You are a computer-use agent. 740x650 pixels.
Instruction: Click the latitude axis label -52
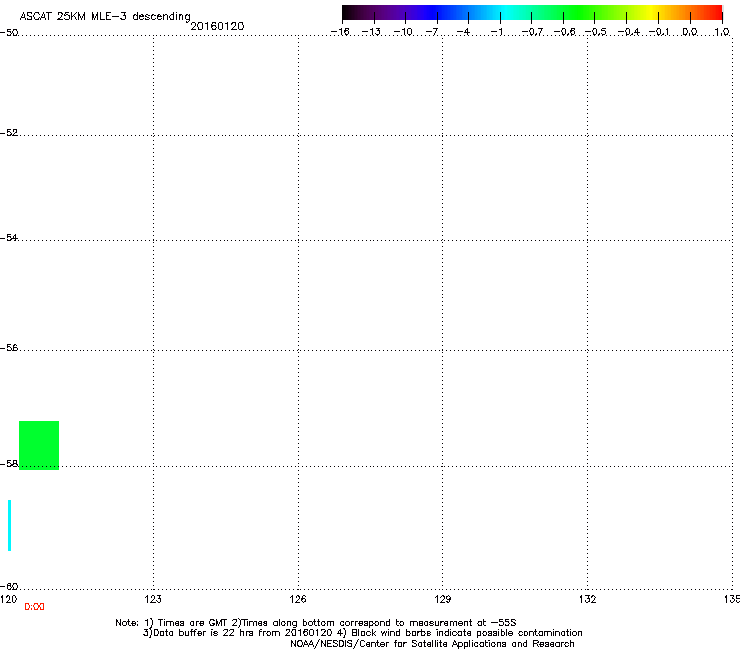click(9, 133)
